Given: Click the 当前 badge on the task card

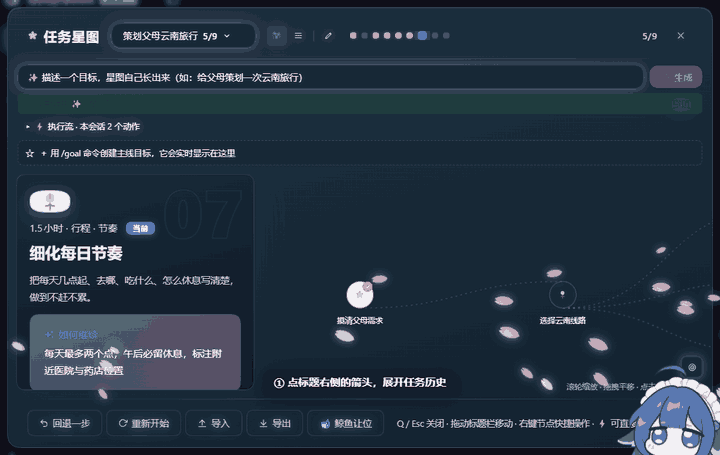Looking at the screenshot, I should coord(141,228).
